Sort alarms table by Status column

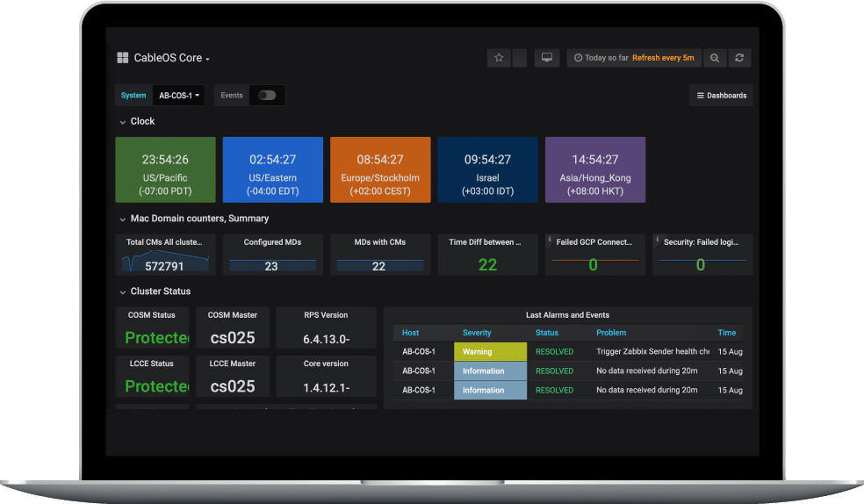click(547, 333)
